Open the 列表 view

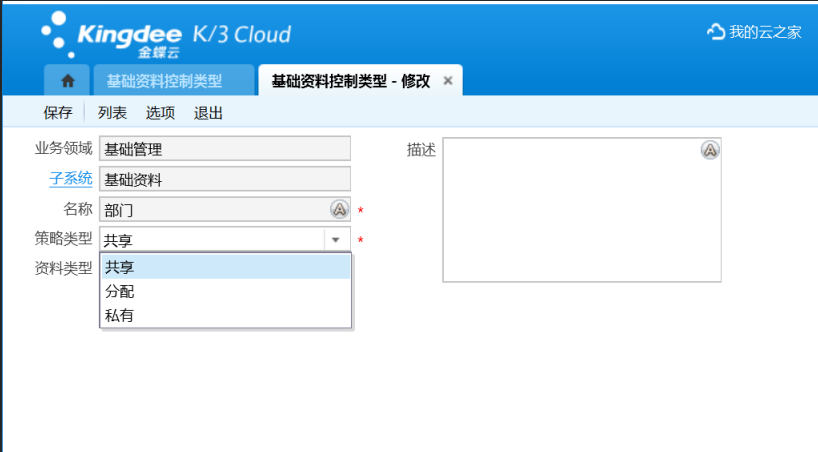point(112,113)
